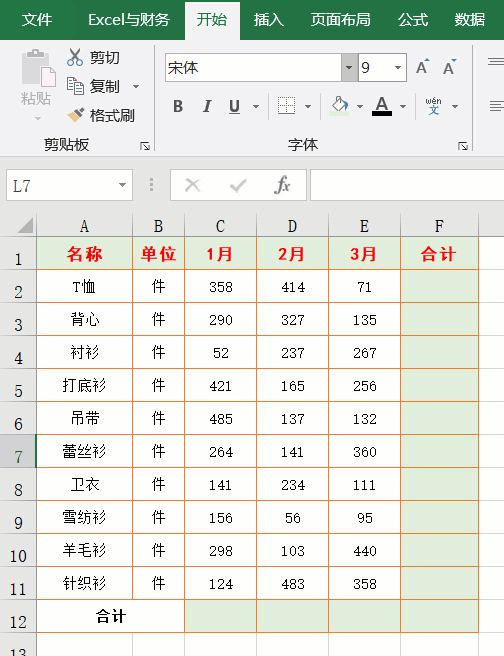Switch to 插入 tab
504x656 pixels.
[269, 20]
